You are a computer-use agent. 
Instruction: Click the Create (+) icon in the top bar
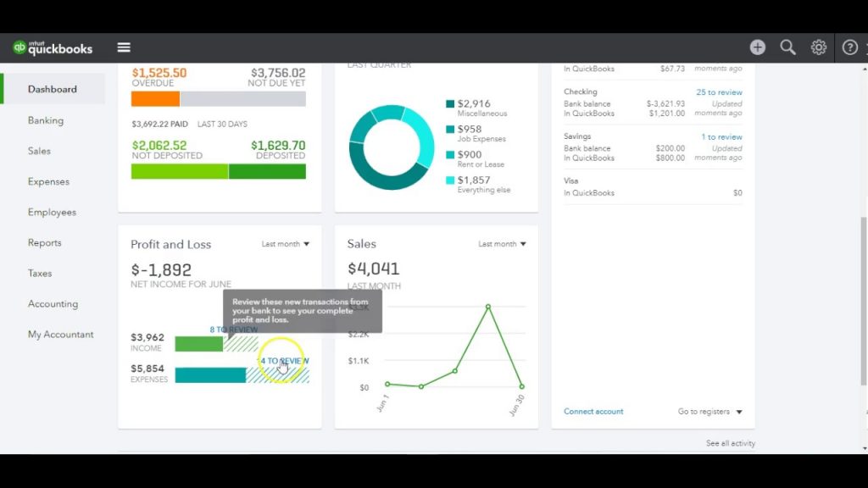757,47
